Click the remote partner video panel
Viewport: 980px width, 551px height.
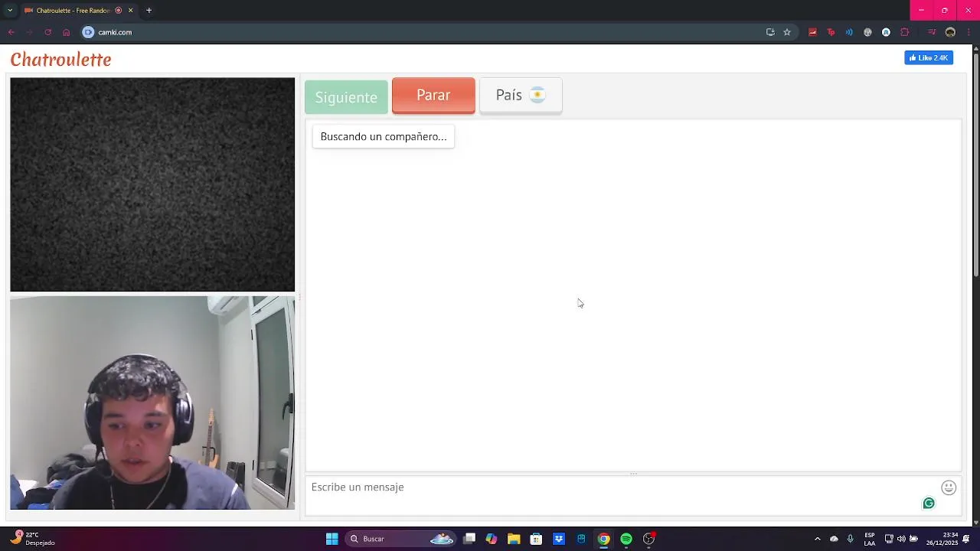[152, 184]
